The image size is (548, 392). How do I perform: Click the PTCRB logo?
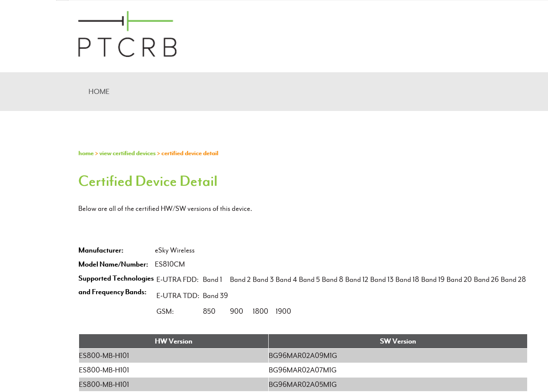pyautogui.click(x=127, y=34)
